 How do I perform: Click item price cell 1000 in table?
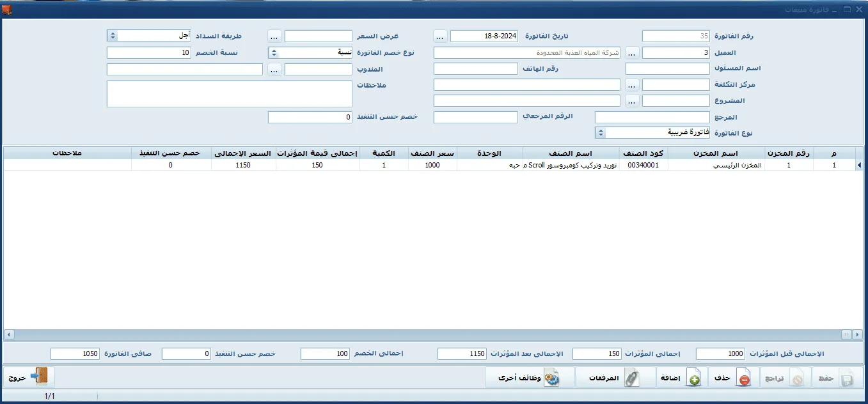[x=433, y=166]
